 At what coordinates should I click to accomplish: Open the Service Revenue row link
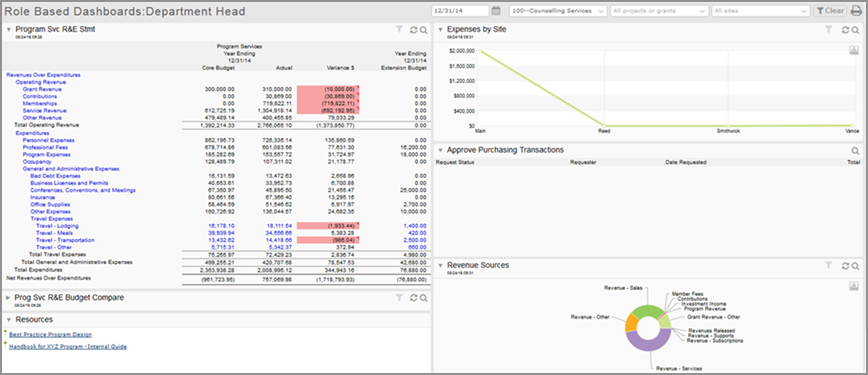[x=44, y=111]
